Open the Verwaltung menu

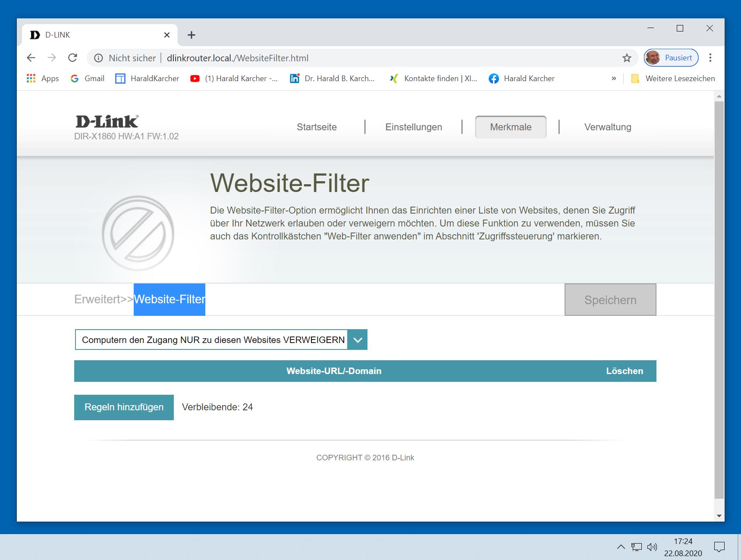(608, 127)
